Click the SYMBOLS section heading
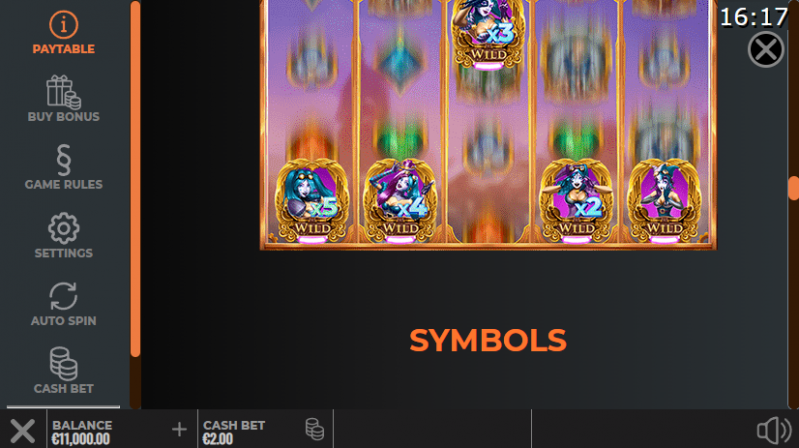Viewport: 799px width, 448px height. coord(488,340)
